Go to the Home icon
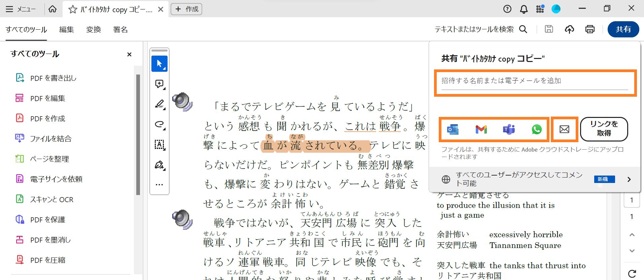644x280 pixels. tap(52, 9)
